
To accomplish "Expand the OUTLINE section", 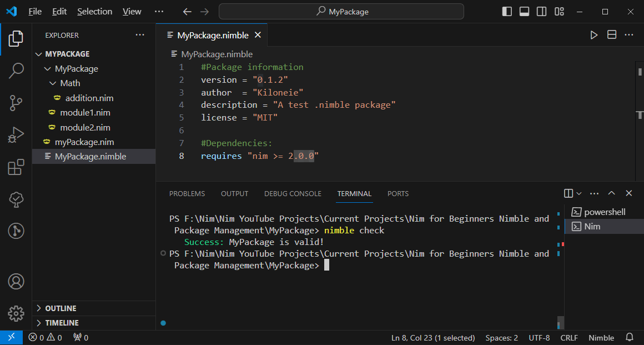I will coord(94,308).
